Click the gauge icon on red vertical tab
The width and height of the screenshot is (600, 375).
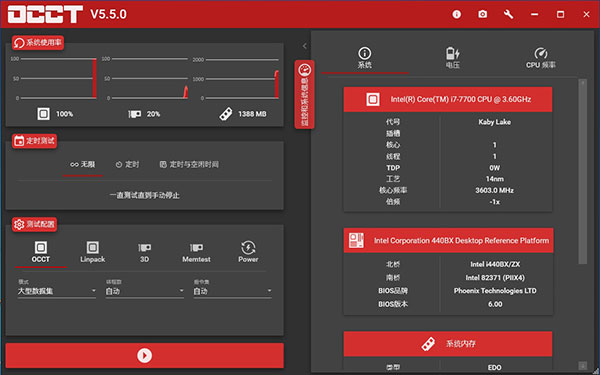[x=305, y=70]
